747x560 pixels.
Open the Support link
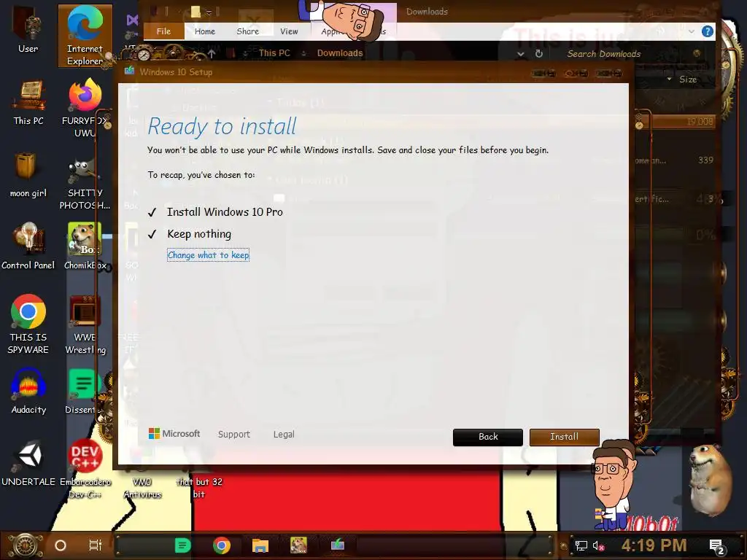(x=234, y=435)
